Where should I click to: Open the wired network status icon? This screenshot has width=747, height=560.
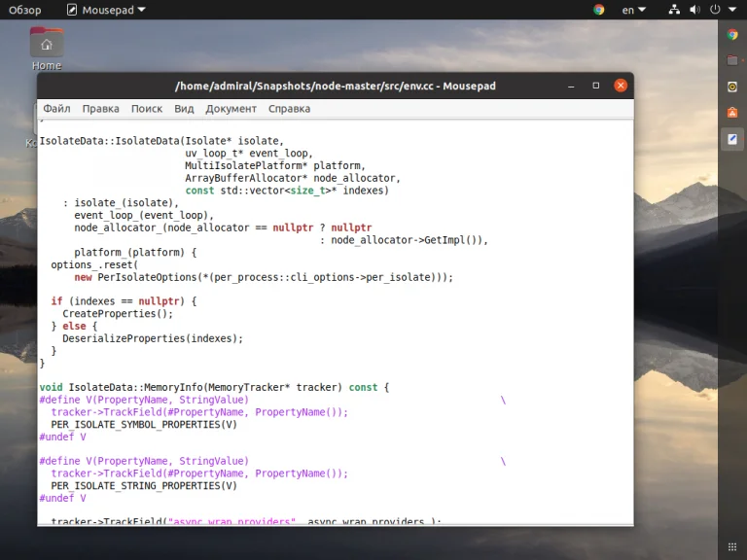point(674,10)
